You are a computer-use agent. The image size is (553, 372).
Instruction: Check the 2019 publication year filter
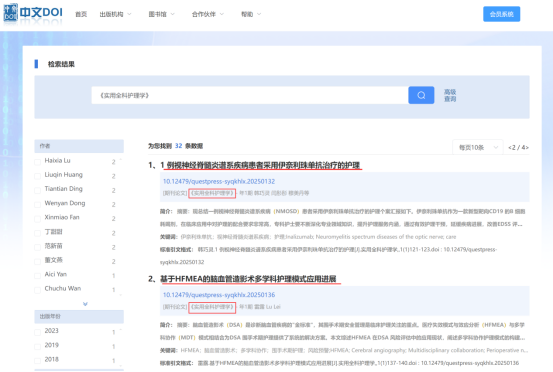point(37,347)
